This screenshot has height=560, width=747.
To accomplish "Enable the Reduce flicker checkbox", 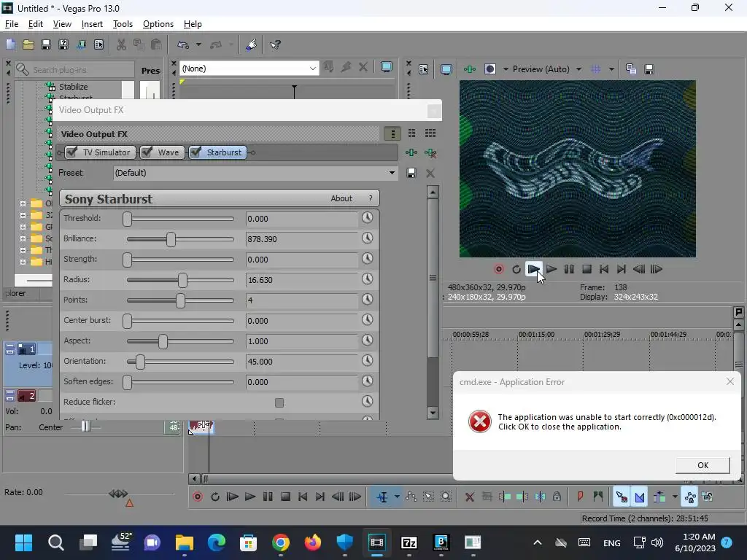I will coord(279,402).
